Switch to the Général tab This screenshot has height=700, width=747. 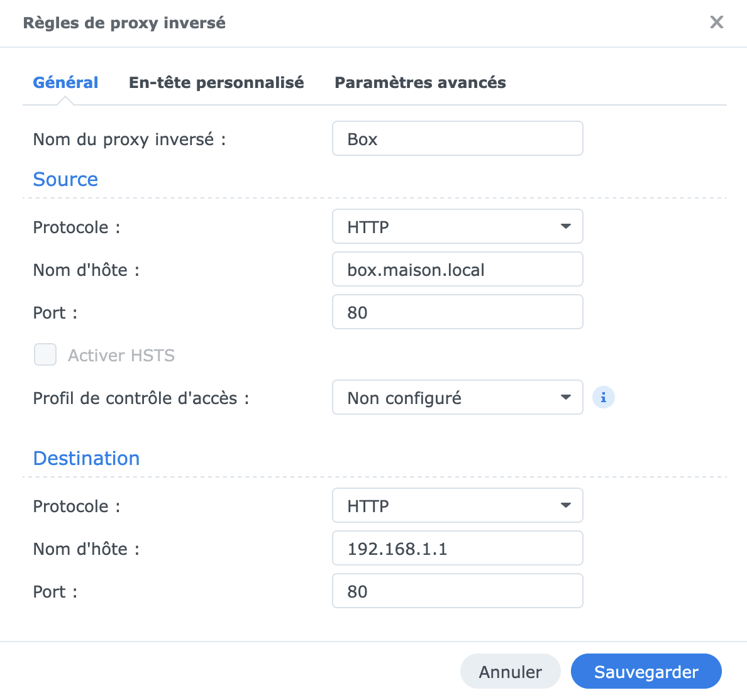[x=65, y=82]
